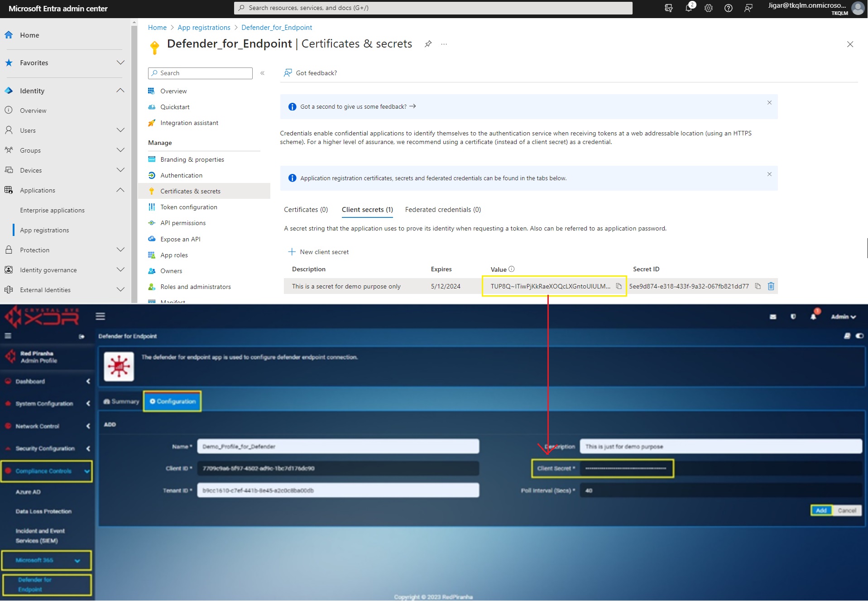Expand the Protection section

tap(120, 250)
